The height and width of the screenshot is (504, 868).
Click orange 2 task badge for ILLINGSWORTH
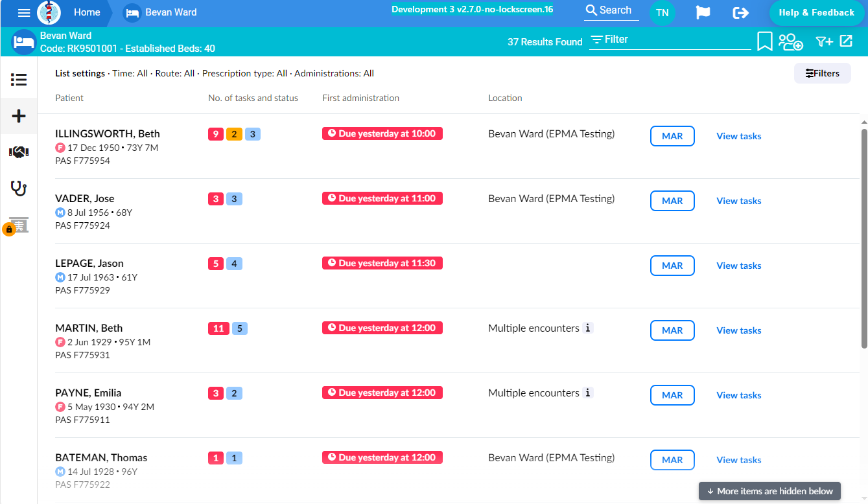(x=234, y=134)
